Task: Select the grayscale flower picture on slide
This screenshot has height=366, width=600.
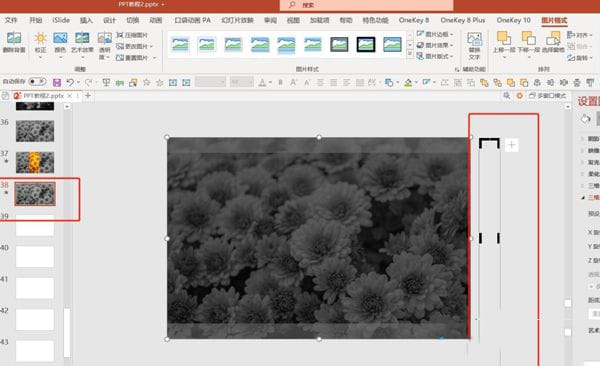Action: 319,238
